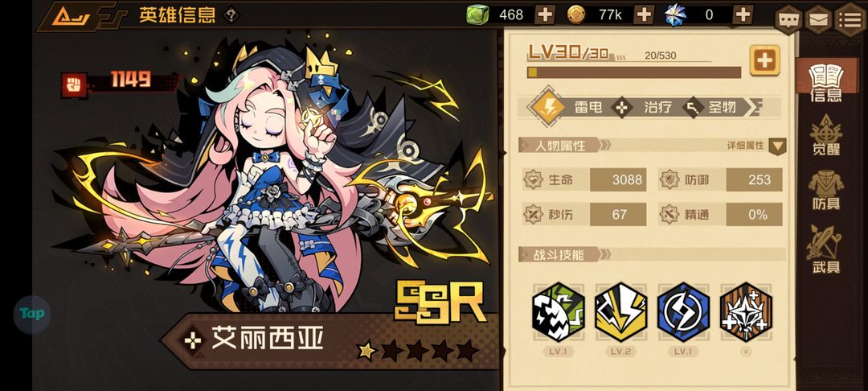
Task: Switch to the 防具 tab
Action: point(826,191)
